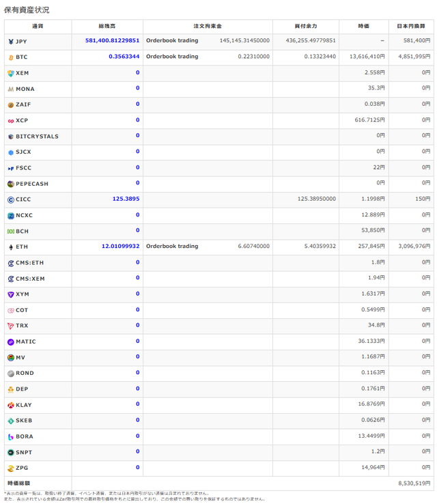Select BTC yen value 4,851,995円
The image size is (437, 504).
(x=414, y=56)
